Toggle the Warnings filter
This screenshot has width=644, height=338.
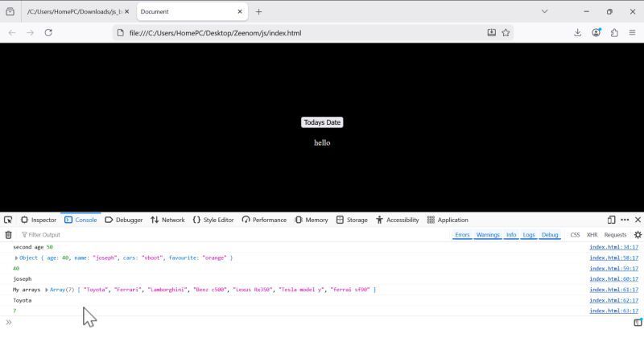tap(488, 235)
